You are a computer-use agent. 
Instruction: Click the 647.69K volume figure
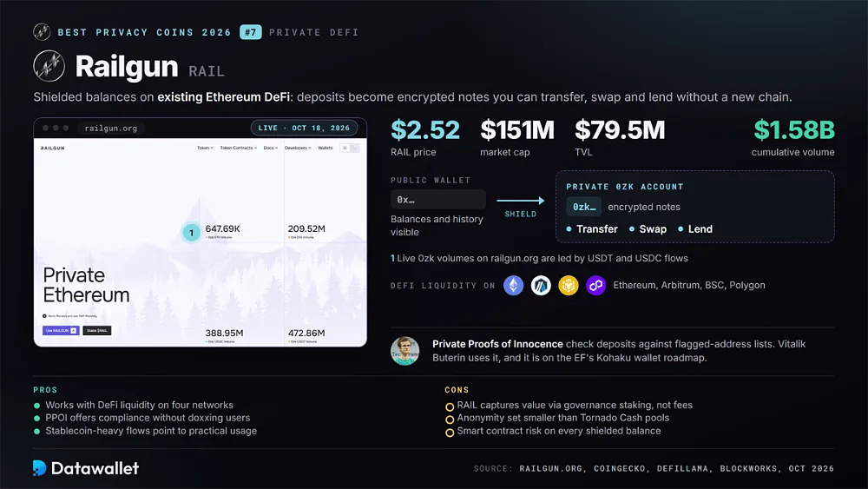pyautogui.click(x=222, y=228)
